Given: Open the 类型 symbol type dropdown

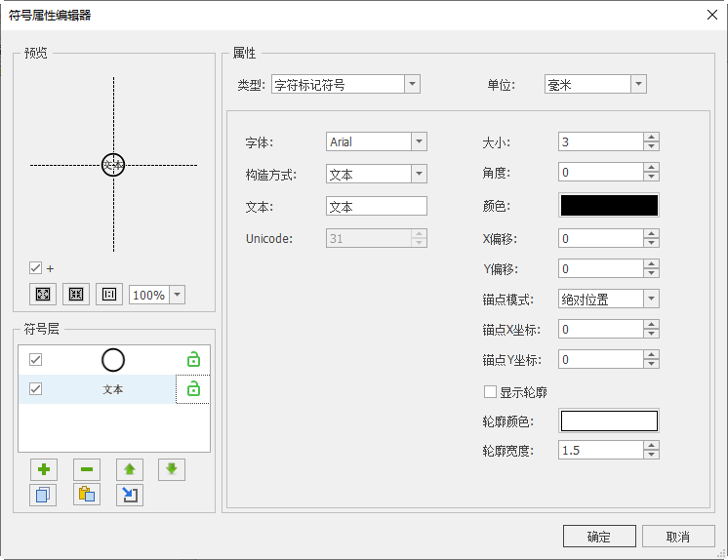Looking at the screenshot, I should (x=412, y=85).
